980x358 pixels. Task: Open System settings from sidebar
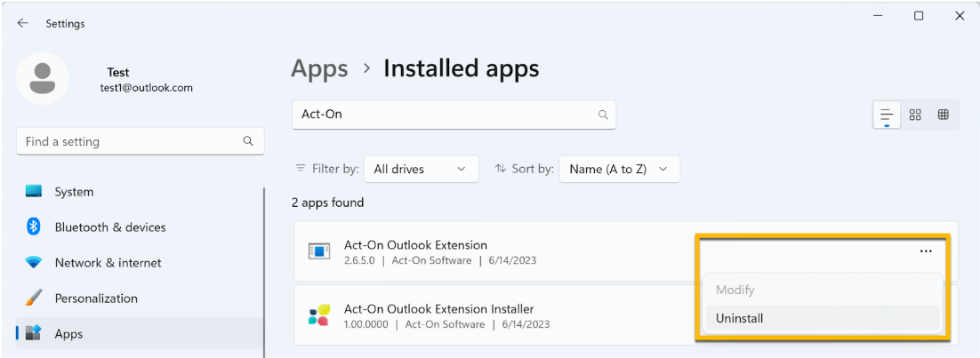coord(141,192)
